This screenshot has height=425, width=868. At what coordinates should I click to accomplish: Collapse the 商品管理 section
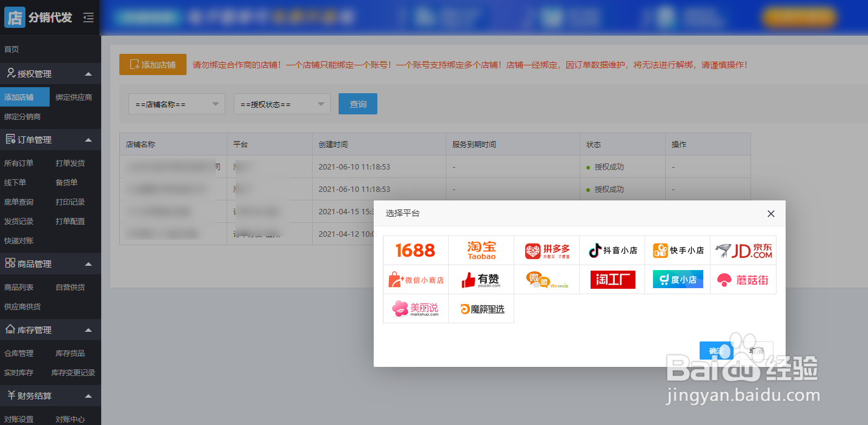88,264
